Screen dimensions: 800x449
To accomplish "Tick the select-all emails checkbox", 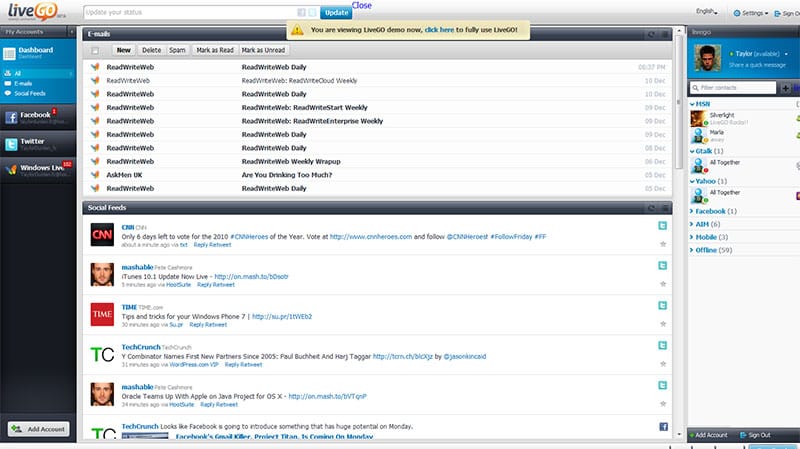I will tap(95, 49).
